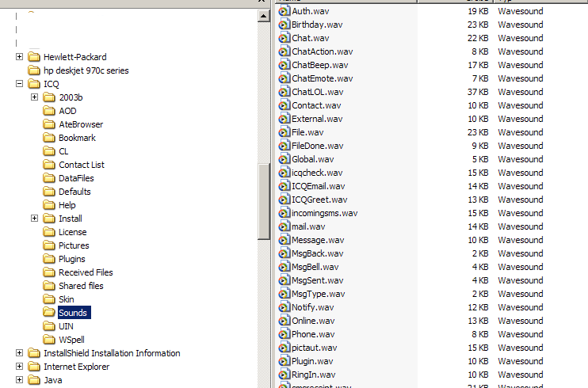Expand the Internet Explorer tree node
588x388 pixels.
pos(19,367)
